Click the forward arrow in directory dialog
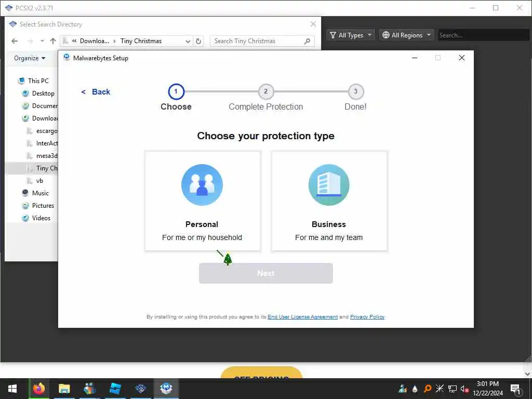Viewport: 532px width, 399px height. coord(30,41)
